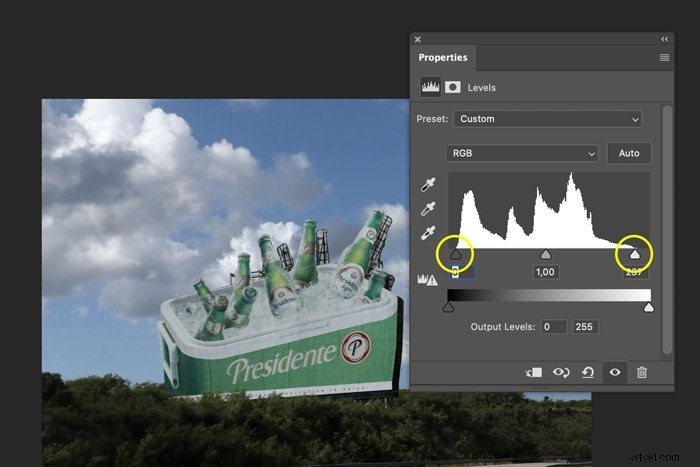Select the layer mask icon

tap(453, 87)
